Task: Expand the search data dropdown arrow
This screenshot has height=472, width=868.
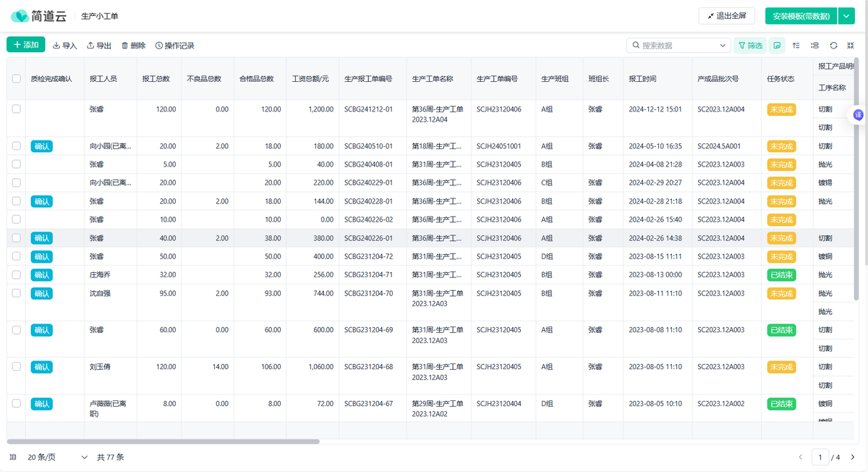Action: (x=723, y=46)
